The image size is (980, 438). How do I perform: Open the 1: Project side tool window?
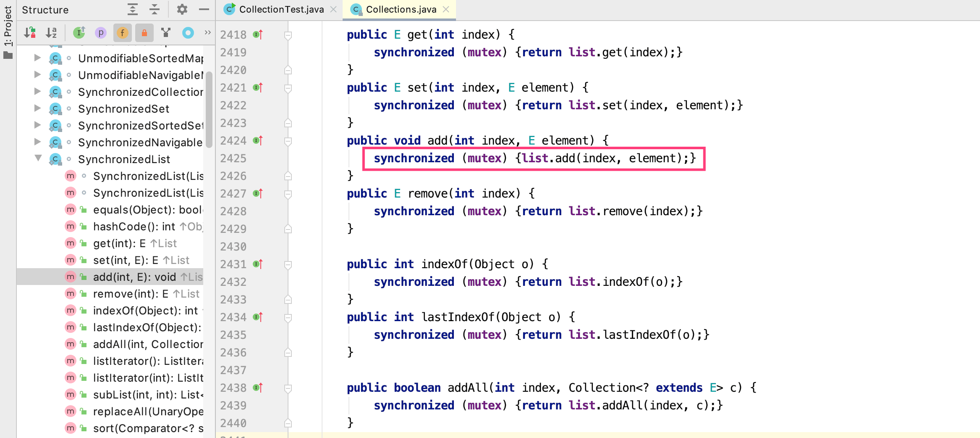point(8,32)
